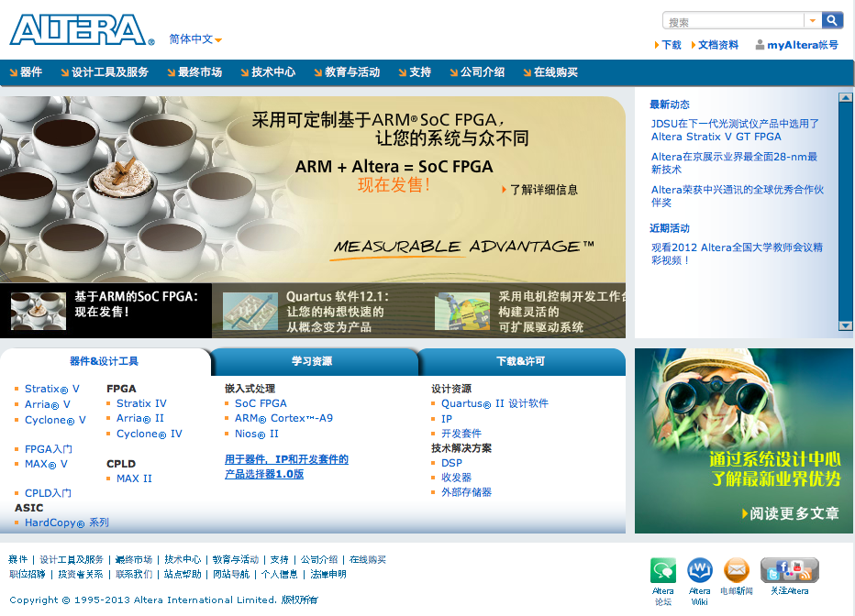This screenshot has height=616, width=855.
Task: Click the IP design resources link
Action: pyautogui.click(x=447, y=419)
